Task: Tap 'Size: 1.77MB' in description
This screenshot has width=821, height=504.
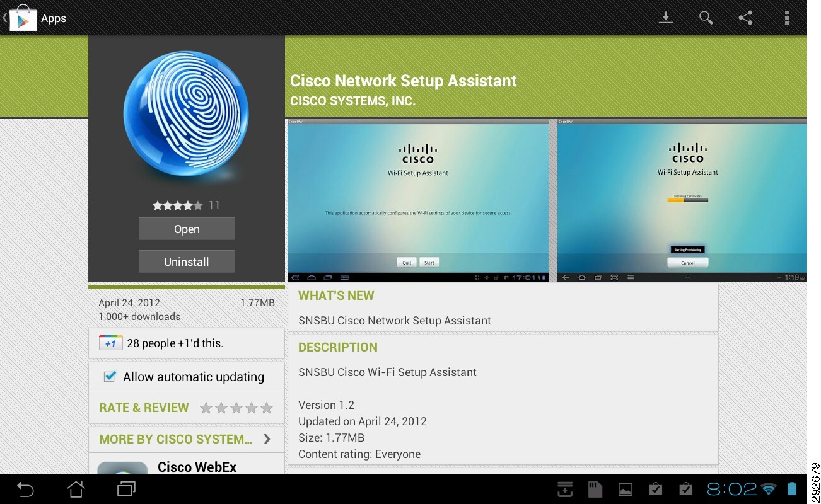Action: [x=331, y=438]
